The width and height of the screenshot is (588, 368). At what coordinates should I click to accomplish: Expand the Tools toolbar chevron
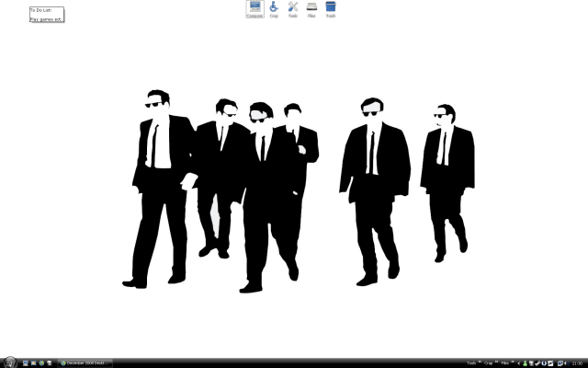(x=480, y=362)
